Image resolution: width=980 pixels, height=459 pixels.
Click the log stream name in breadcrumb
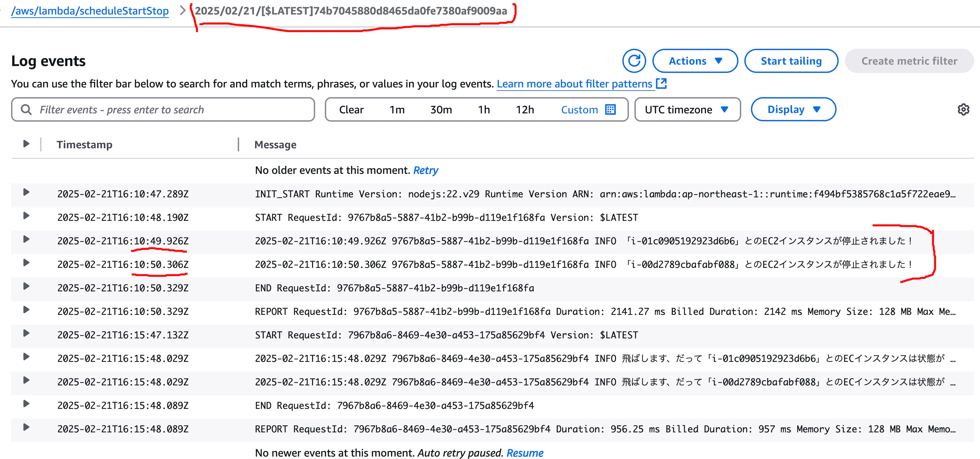pos(351,11)
